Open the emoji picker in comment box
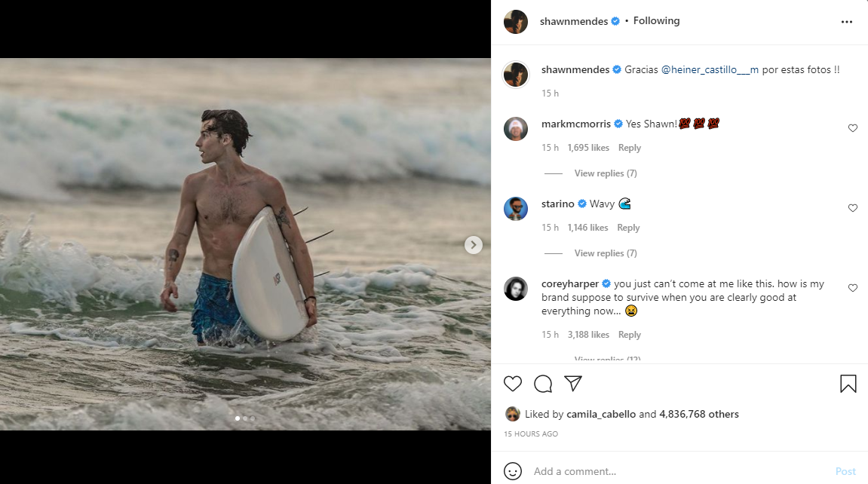 click(x=513, y=471)
